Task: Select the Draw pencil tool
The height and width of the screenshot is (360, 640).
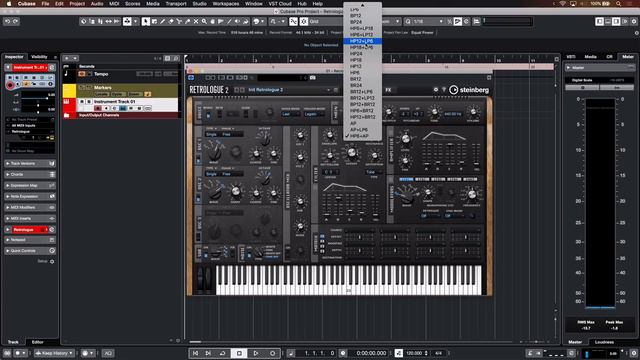Action: coord(162,21)
